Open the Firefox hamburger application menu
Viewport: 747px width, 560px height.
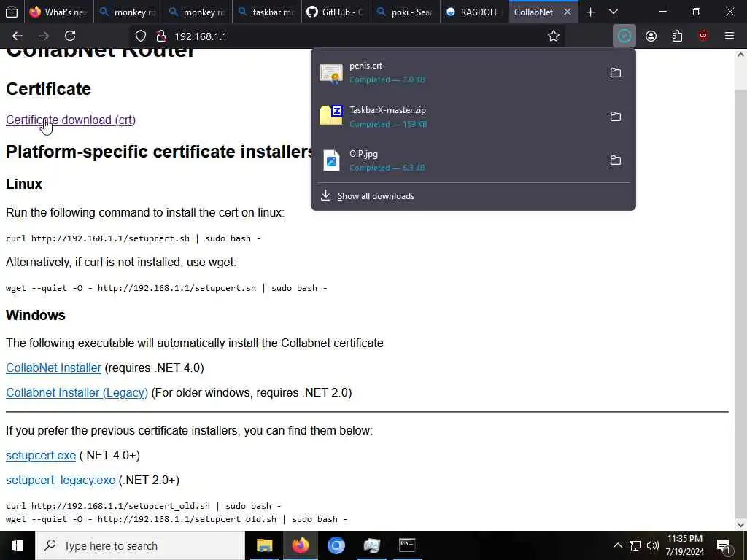coord(729,36)
